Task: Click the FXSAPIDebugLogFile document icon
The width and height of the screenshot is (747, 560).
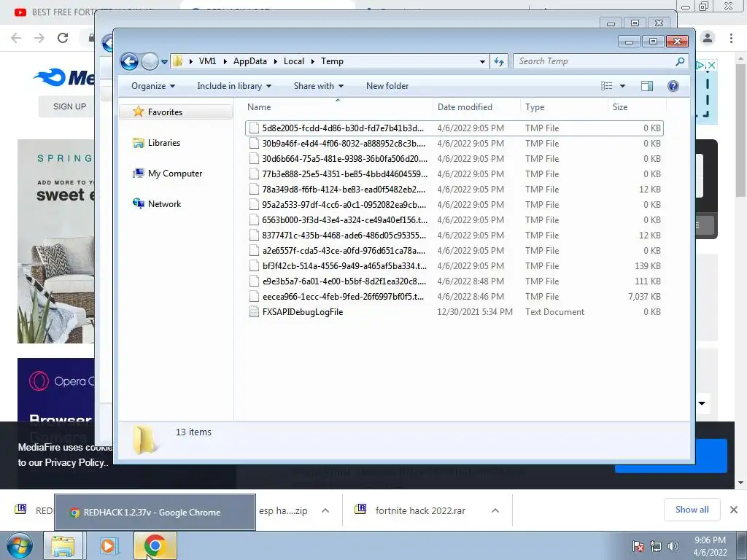Action: point(255,312)
